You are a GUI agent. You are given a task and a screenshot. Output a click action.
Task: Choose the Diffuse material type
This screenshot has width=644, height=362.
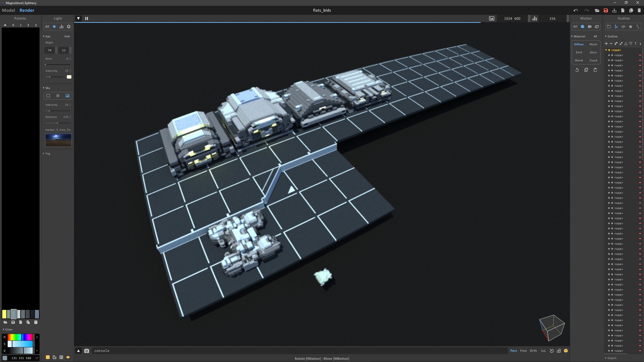(579, 44)
